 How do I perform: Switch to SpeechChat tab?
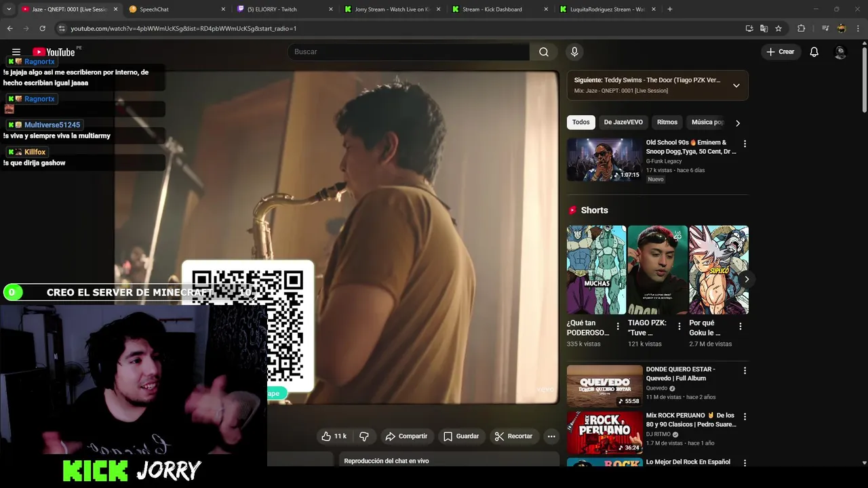176,9
